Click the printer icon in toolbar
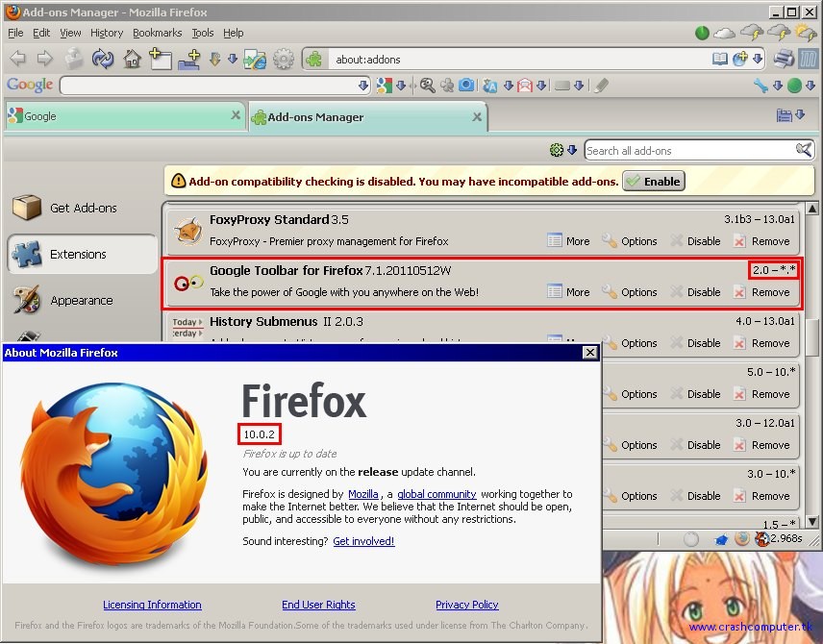Screen dimensions: 823x644 (785, 59)
